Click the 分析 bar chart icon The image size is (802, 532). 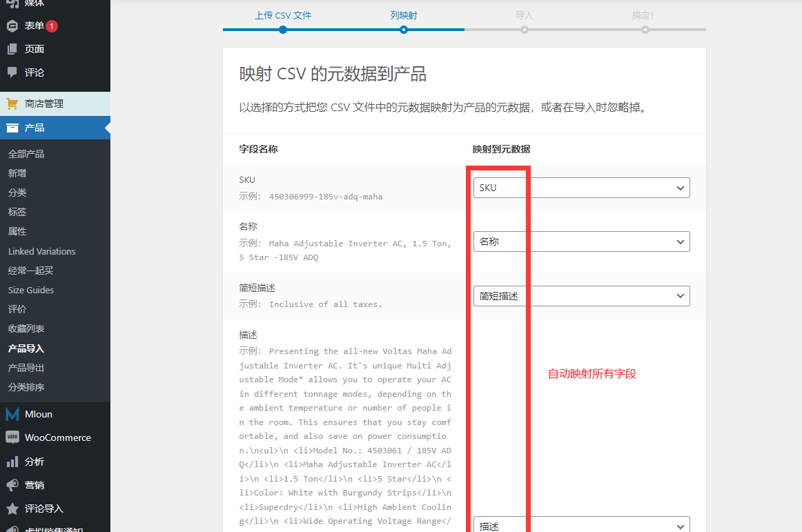pos(12,462)
